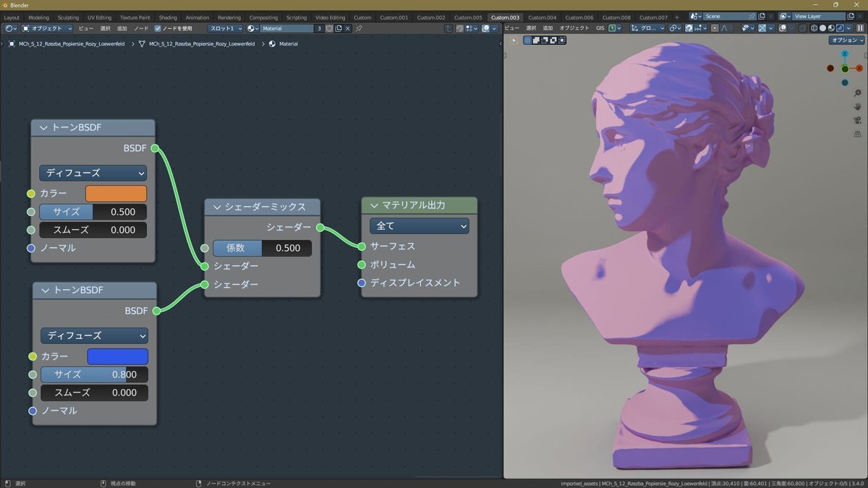
Task: Toggle the pin icon in node editor header
Action: tap(359, 28)
